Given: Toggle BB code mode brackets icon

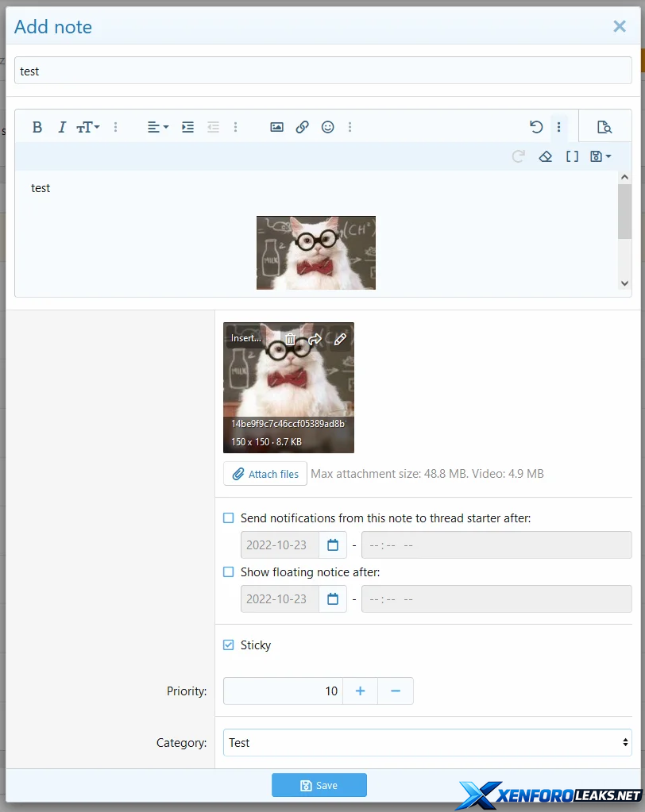Looking at the screenshot, I should point(572,156).
